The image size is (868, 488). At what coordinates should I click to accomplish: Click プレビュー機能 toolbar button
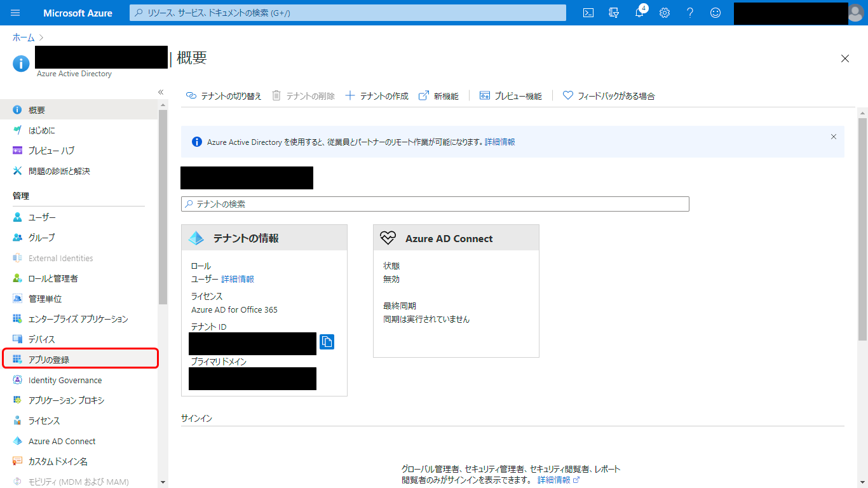(x=511, y=96)
